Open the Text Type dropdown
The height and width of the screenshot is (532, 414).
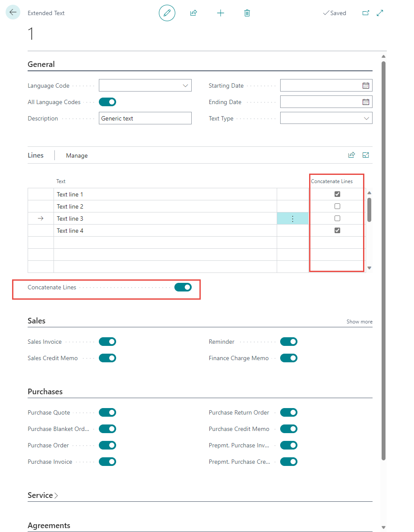pyautogui.click(x=367, y=118)
